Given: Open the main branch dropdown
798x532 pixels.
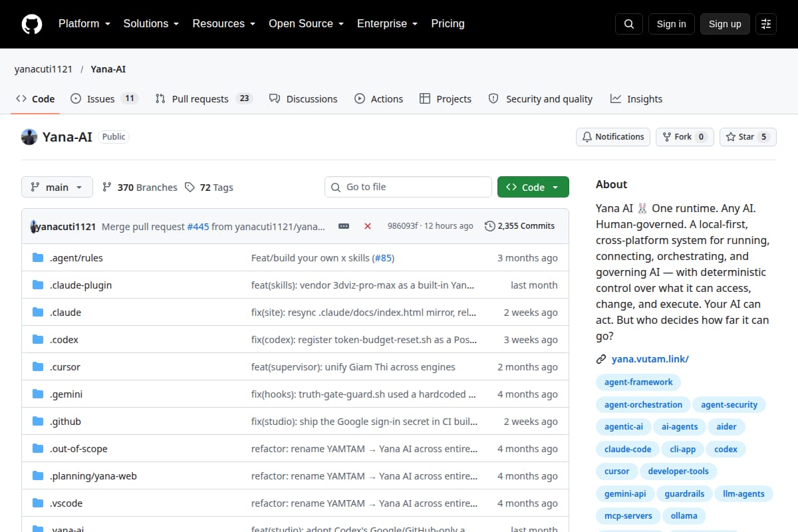Looking at the screenshot, I should [57, 188].
